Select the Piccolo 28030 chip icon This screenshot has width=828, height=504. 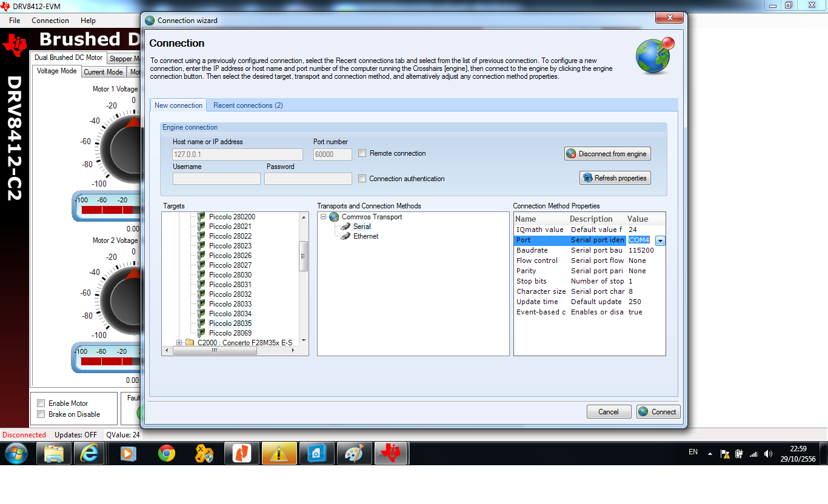pos(201,275)
